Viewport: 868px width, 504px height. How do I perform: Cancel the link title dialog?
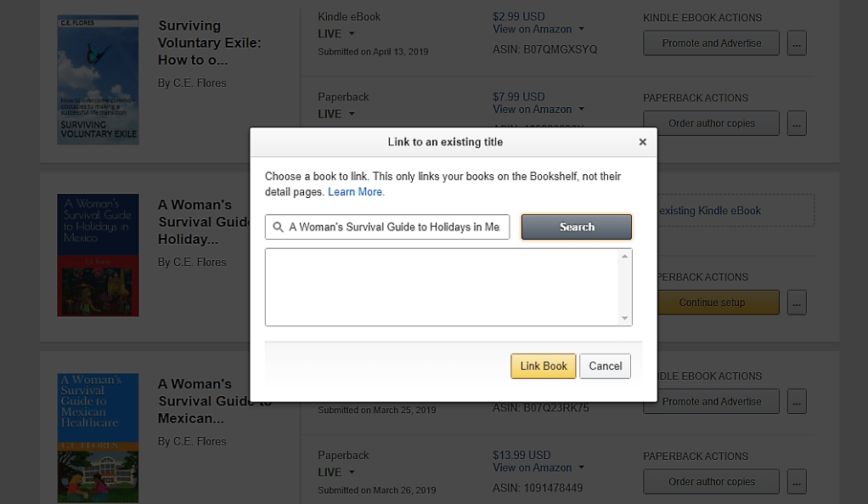click(605, 365)
